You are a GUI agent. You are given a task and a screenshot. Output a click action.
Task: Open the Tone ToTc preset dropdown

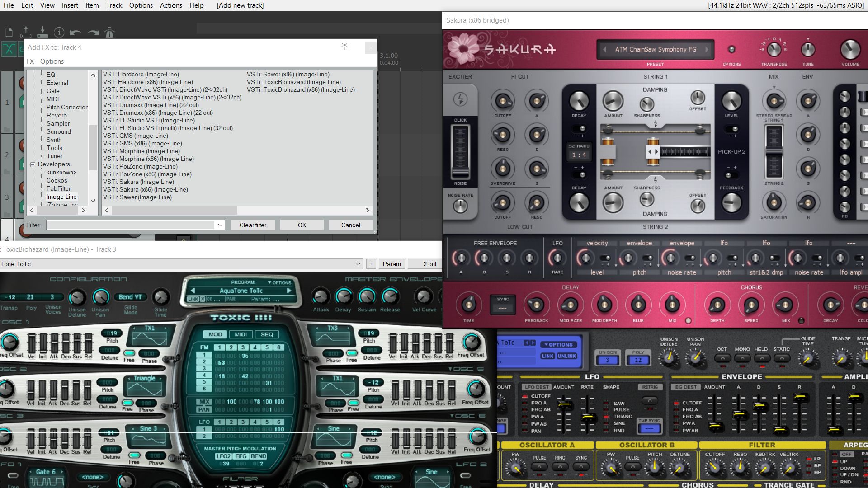pos(359,264)
